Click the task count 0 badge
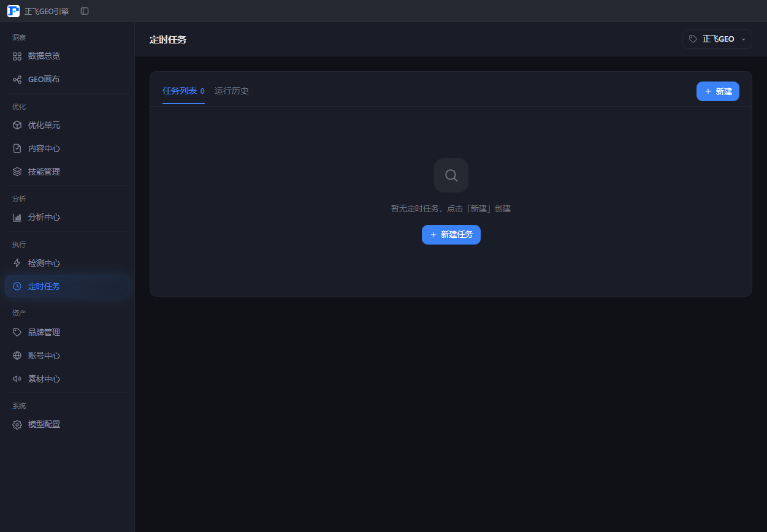The height and width of the screenshot is (532, 767). click(x=202, y=91)
